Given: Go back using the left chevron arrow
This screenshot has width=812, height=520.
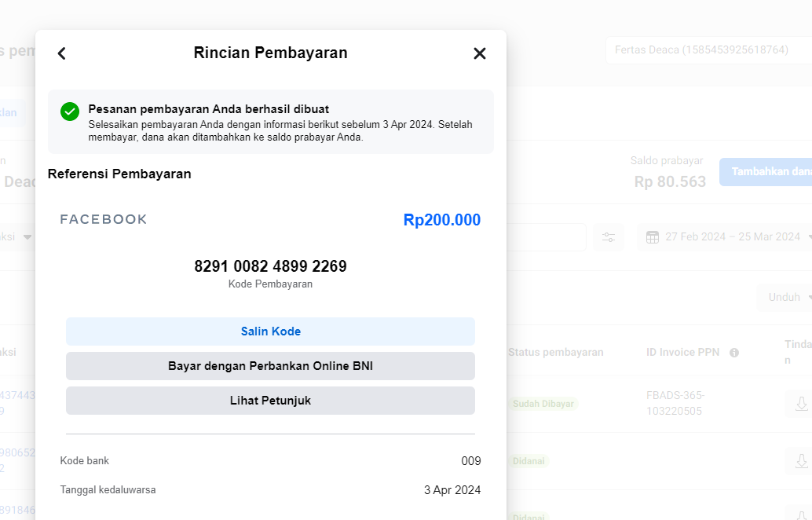Looking at the screenshot, I should [61, 53].
